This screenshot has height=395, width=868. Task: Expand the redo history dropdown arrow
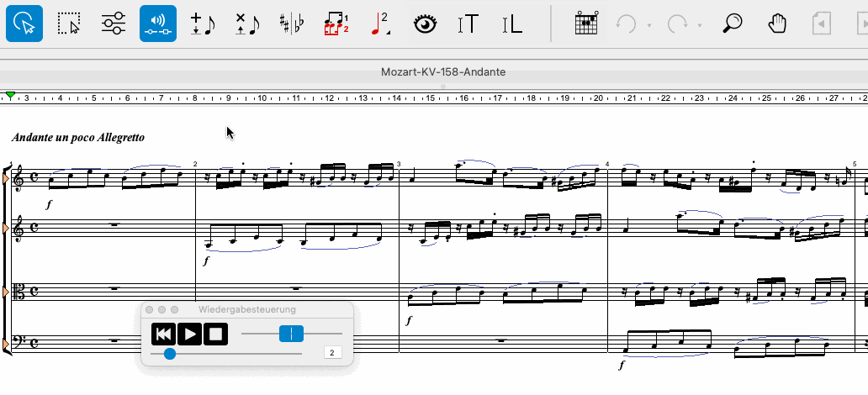pyautogui.click(x=699, y=25)
